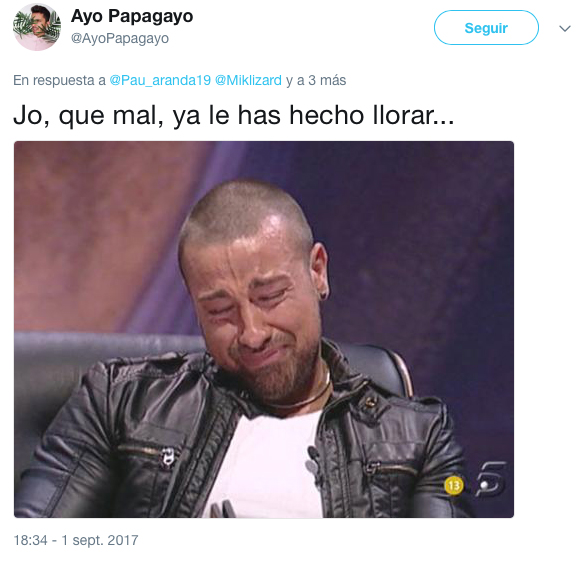
Task: Click the Telecinco logo watermark
Action: coord(491,480)
